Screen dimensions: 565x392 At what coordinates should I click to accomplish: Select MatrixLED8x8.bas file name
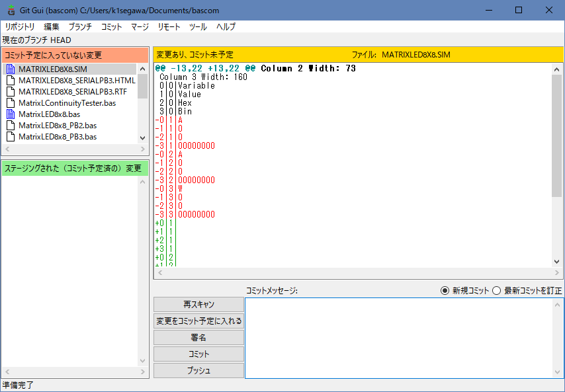[50, 114]
